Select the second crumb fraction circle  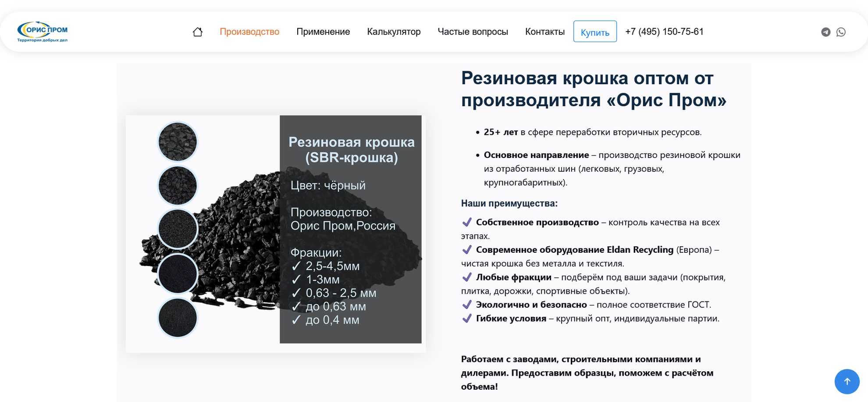tap(178, 185)
